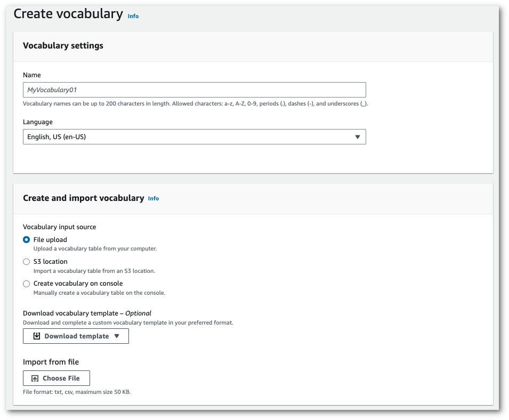
Task: Choose S3 location as vocabulary source
Action: click(x=26, y=262)
